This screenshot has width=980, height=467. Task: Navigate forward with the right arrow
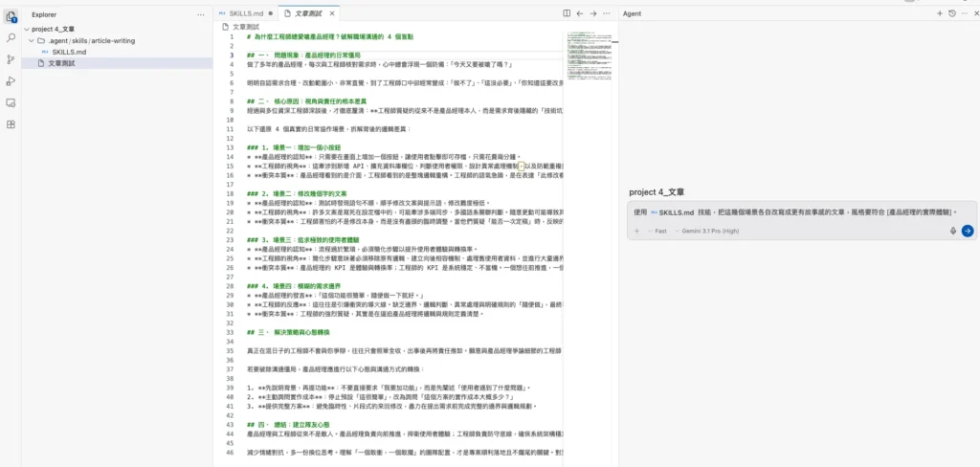pyautogui.click(x=593, y=13)
